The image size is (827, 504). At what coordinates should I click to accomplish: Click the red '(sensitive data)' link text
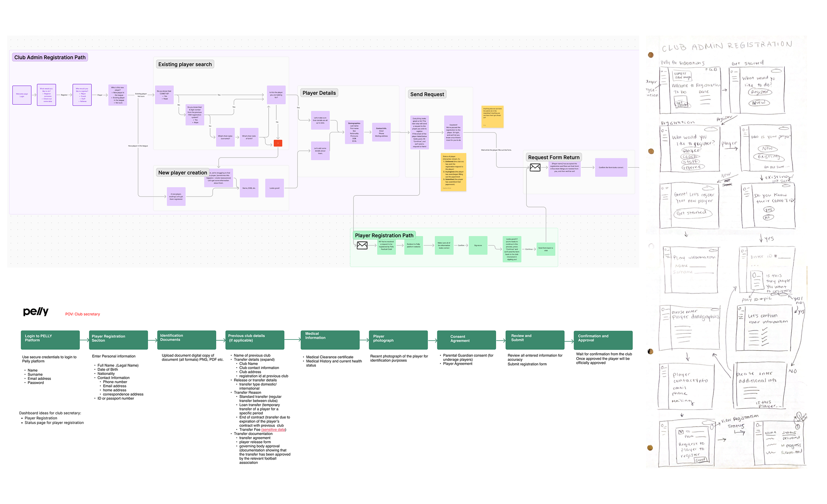click(274, 429)
